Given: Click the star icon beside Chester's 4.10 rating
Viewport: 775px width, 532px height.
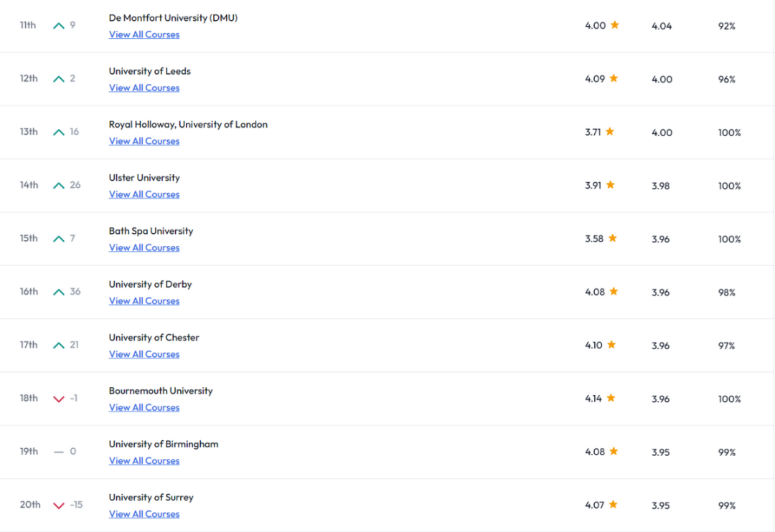Looking at the screenshot, I should click(x=611, y=345).
